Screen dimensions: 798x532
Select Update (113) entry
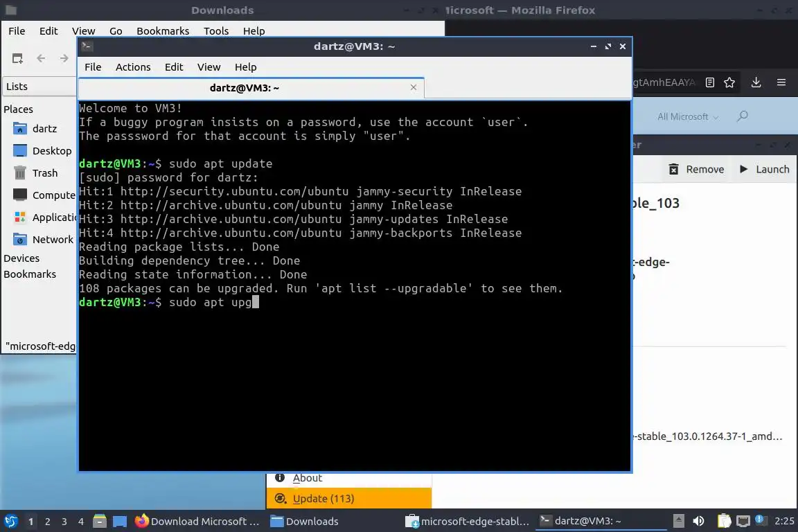[x=348, y=498]
